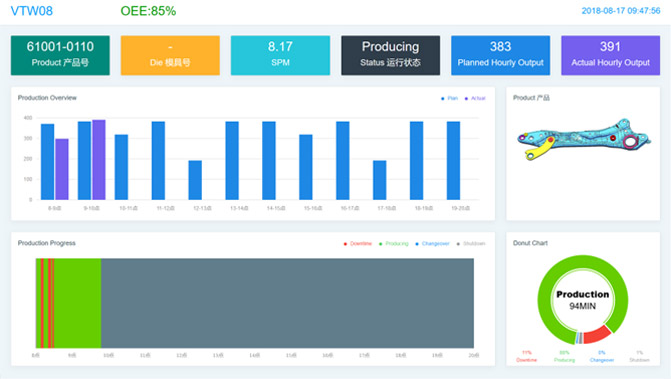
Task: Toggle Downtime in Production Progress legend
Action: [x=358, y=244]
